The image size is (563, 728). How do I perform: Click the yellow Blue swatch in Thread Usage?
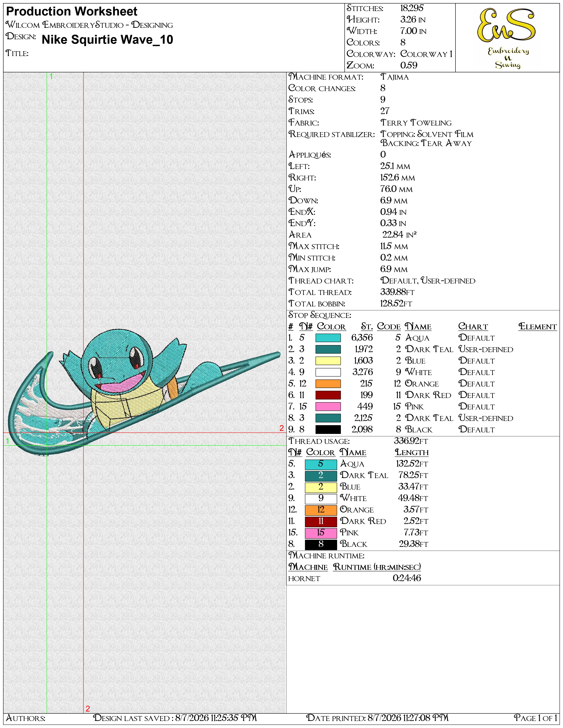coord(321,487)
